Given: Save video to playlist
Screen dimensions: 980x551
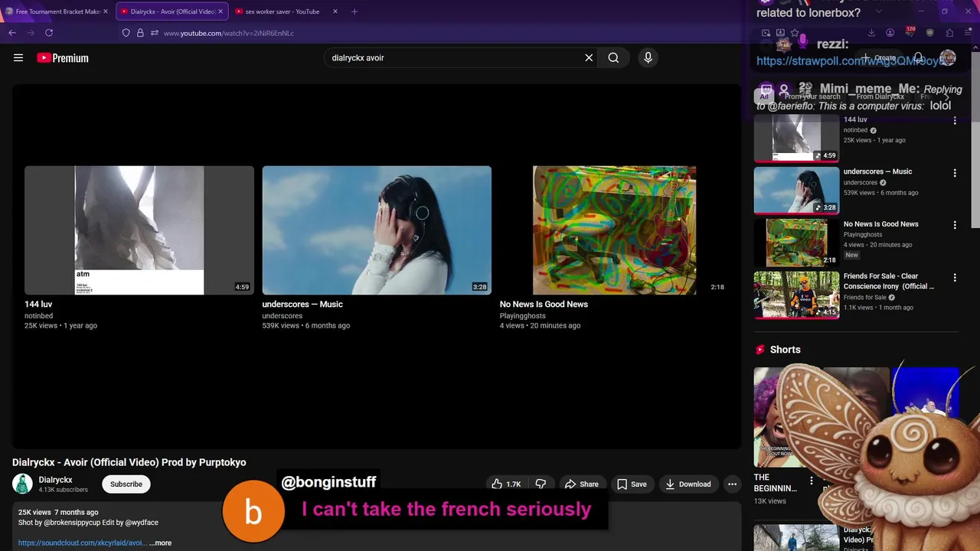Looking at the screenshot, I should click(x=632, y=484).
